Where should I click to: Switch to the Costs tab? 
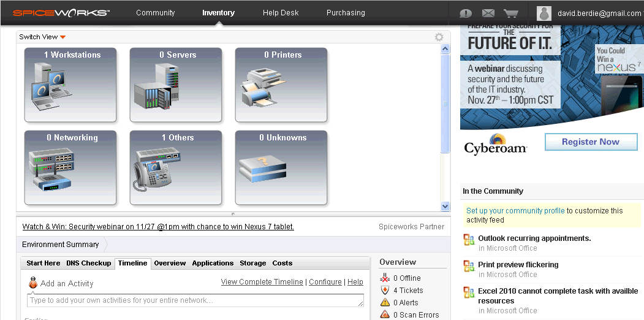click(282, 264)
